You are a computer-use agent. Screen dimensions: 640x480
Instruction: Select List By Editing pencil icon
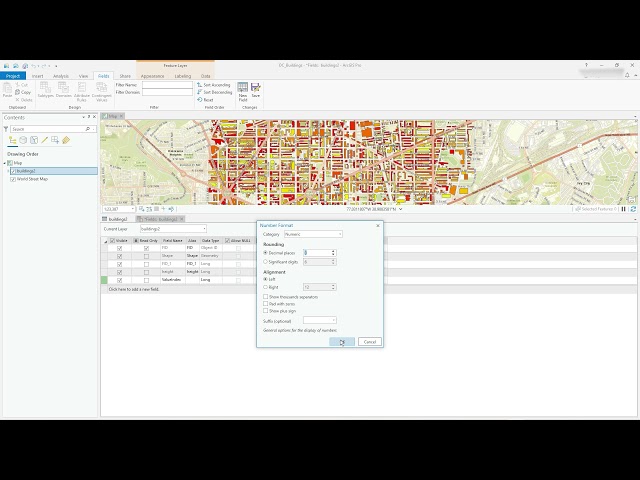[44, 140]
